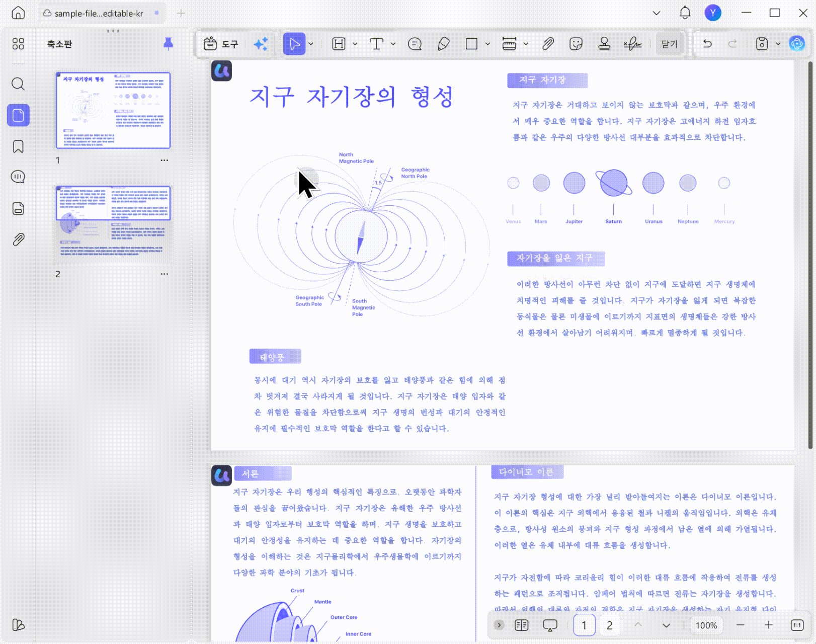The height and width of the screenshot is (644, 816).
Task: Redo the last action
Action: click(733, 44)
